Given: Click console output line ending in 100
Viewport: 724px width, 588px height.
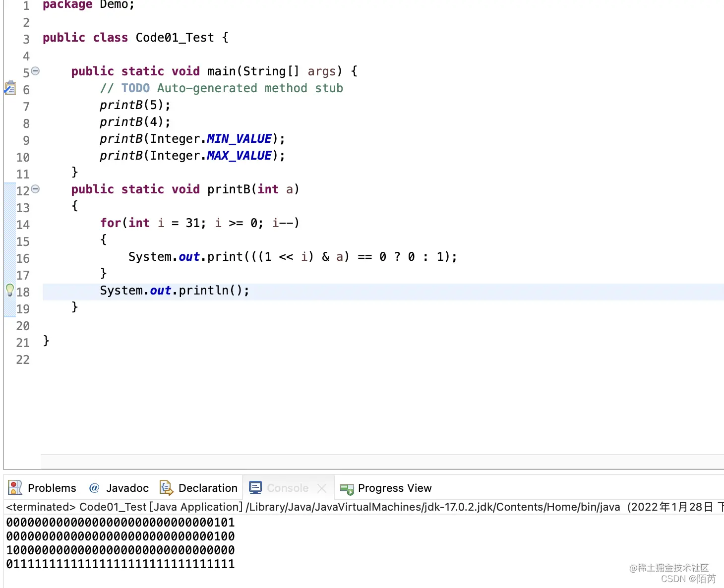Looking at the screenshot, I should (121, 536).
